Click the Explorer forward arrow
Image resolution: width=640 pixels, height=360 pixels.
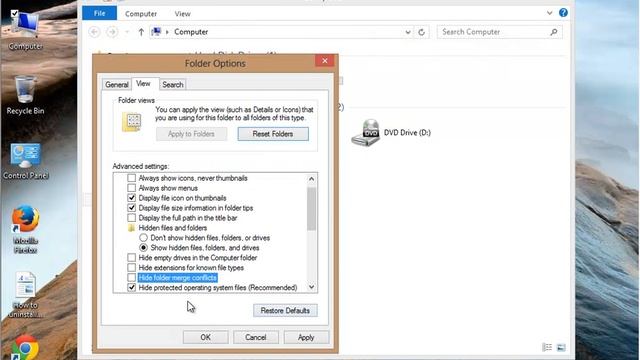pyautogui.click(x=112, y=32)
